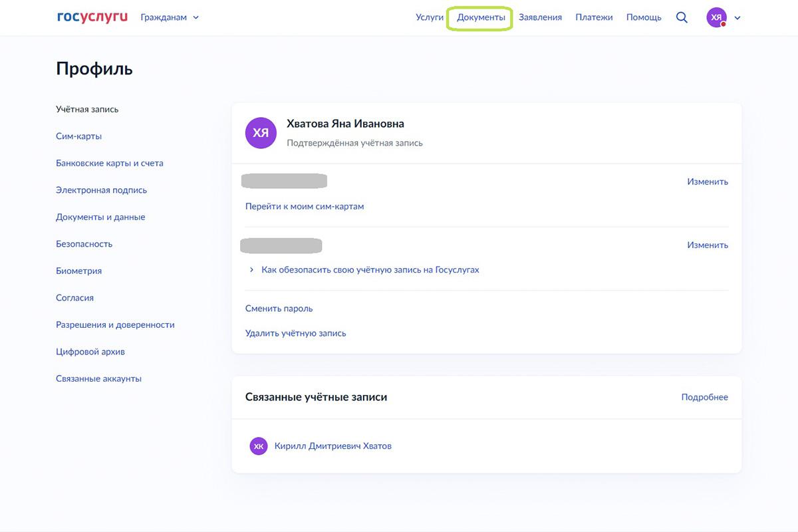Open the account menu chevron by the avatar
This screenshot has width=798, height=532.
737,18
